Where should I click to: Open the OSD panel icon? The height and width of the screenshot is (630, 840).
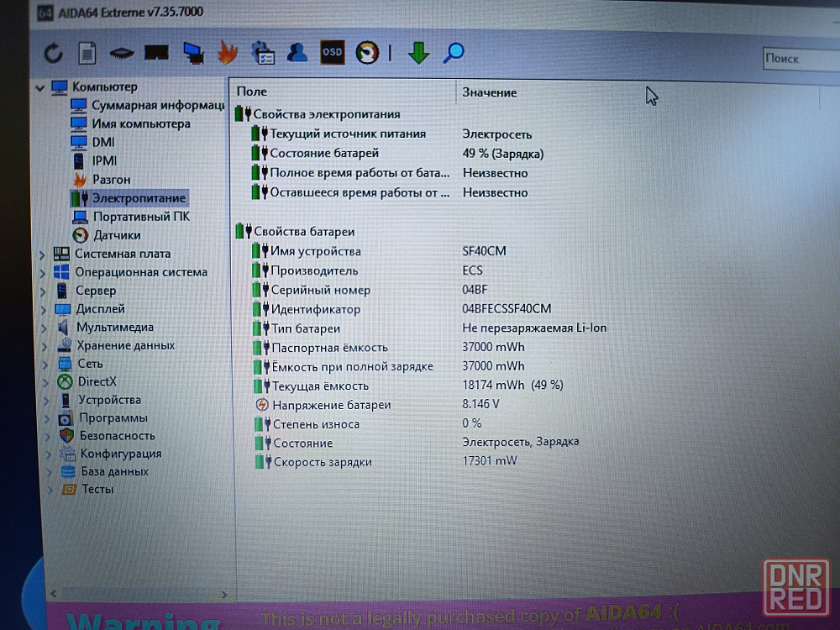point(332,52)
